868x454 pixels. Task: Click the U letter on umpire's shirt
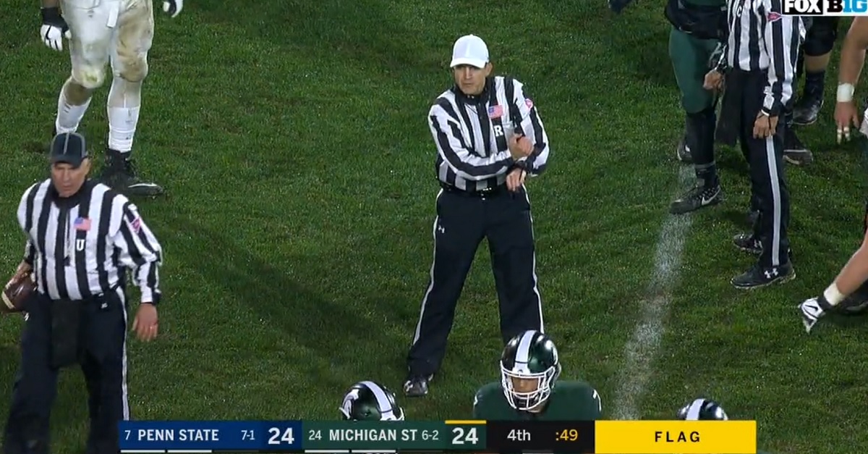(80, 245)
